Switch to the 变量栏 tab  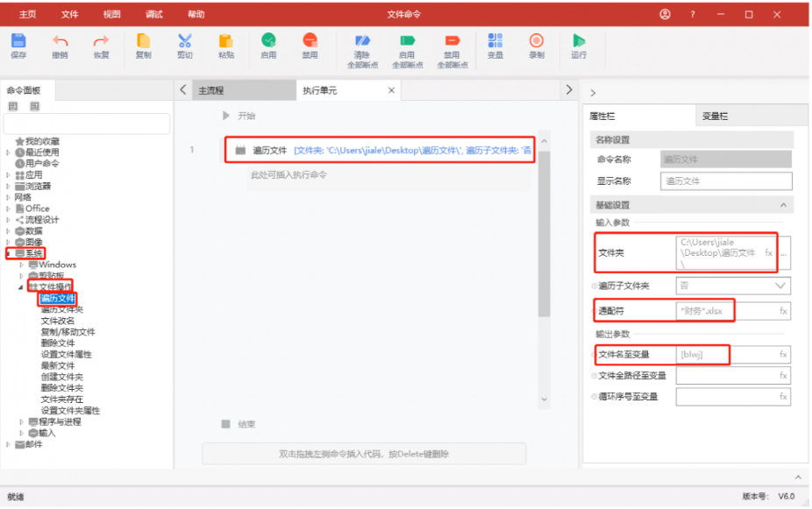tap(715, 116)
